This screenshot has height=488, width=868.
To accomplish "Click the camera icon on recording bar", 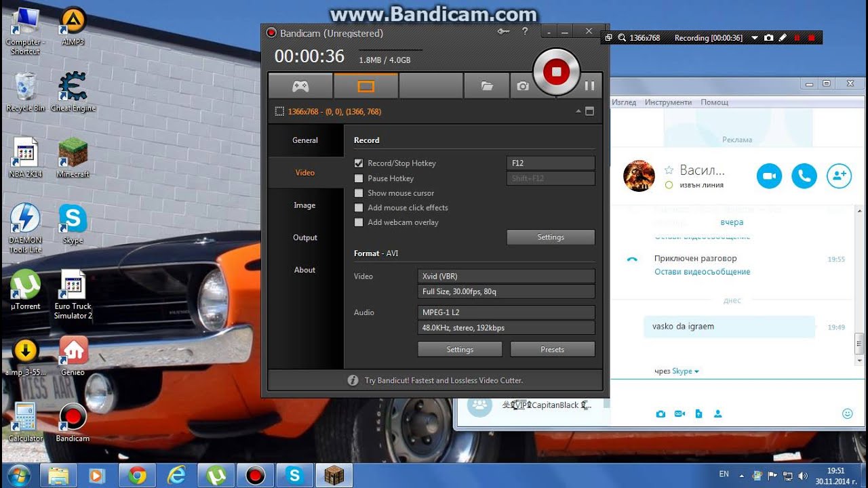I will coord(768,38).
